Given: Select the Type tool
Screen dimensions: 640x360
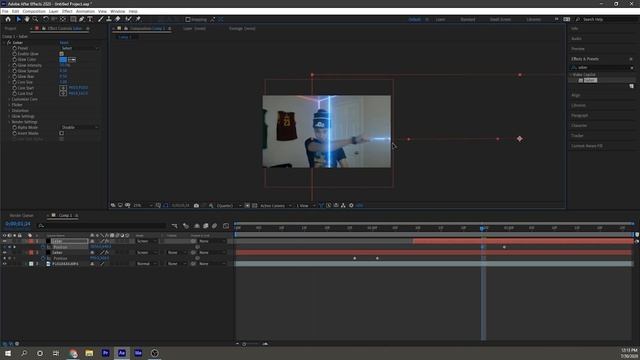Looking at the screenshot, I should point(90,19).
